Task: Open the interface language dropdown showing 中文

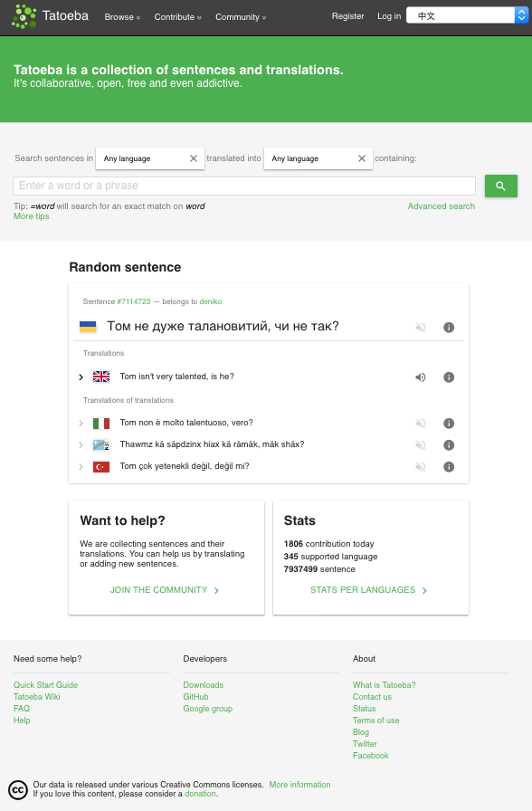Action: pyautogui.click(x=467, y=15)
